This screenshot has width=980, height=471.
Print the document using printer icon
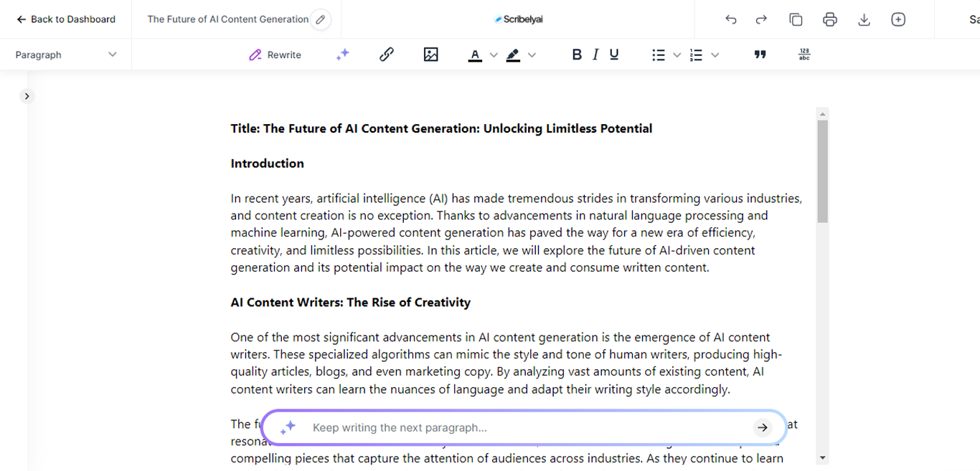click(x=830, y=19)
